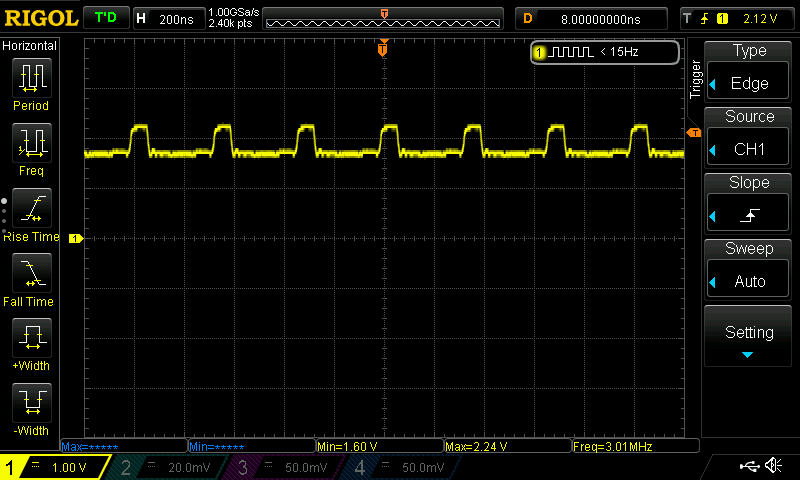Image resolution: width=800 pixels, height=480 pixels.
Task: Select the +Width measurement icon
Action: click(x=31, y=338)
